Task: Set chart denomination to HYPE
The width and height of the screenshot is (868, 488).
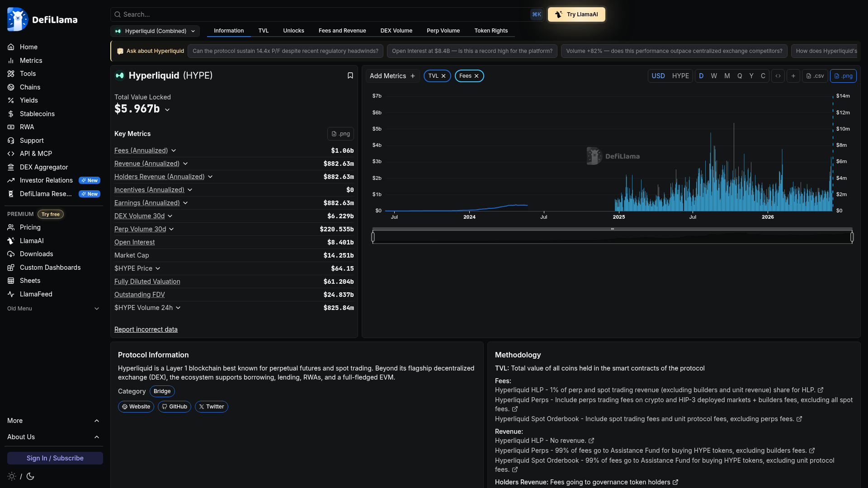Action: [680, 76]
